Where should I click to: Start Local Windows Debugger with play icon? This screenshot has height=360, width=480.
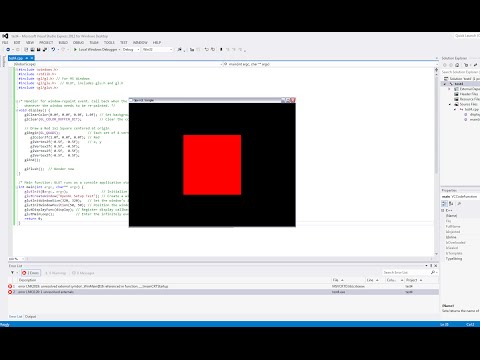tap(75, 49)
